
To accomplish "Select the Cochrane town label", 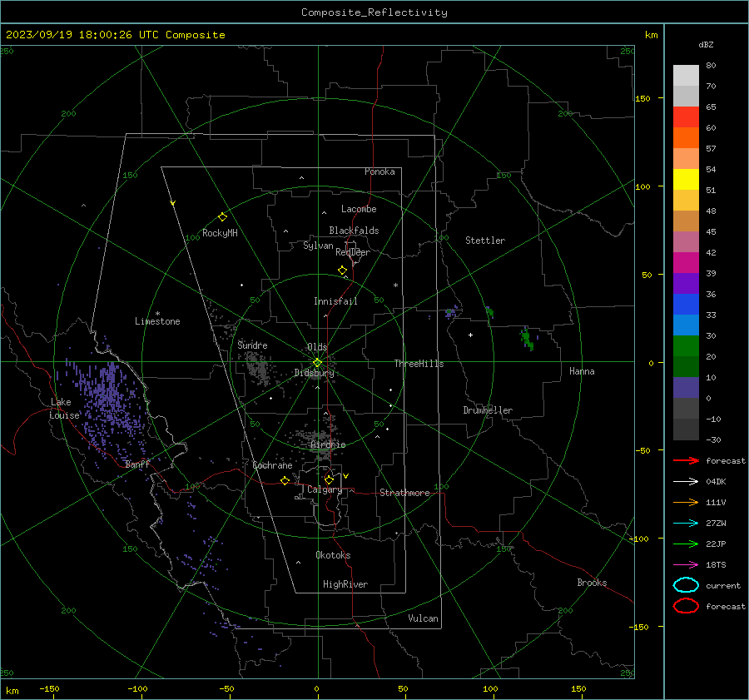I will click(x=272, y=465).
